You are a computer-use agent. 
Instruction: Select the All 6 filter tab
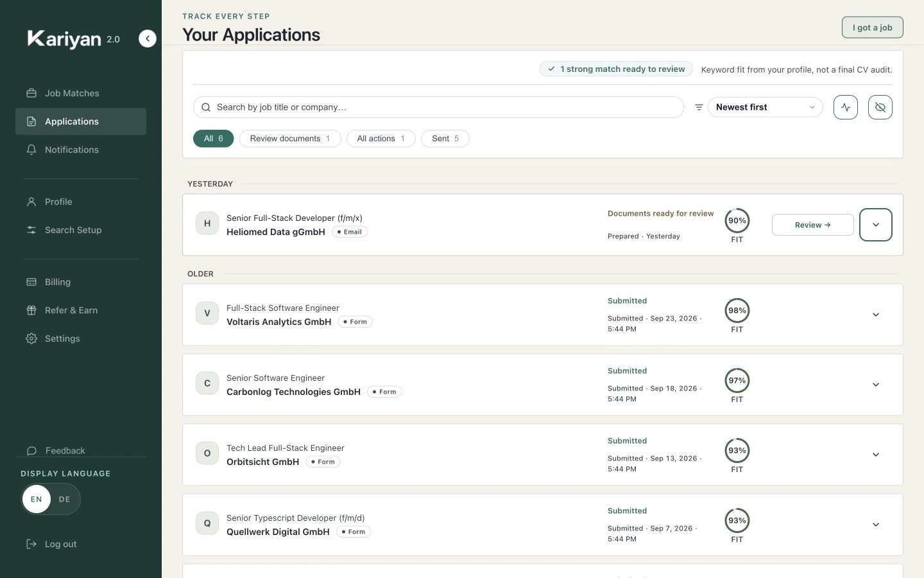(x=214, y=139)
